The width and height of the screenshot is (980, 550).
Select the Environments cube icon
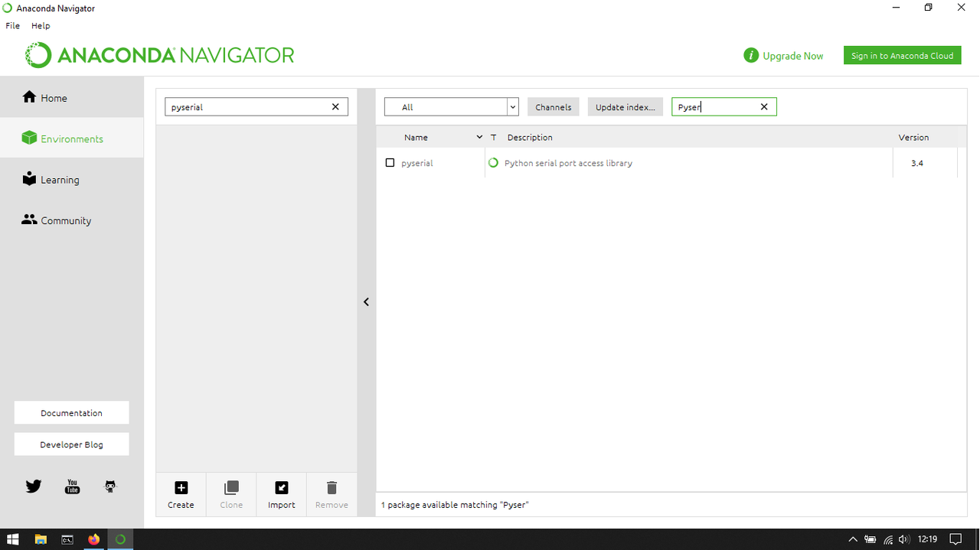pyautogui.click(x=29, y=138)
